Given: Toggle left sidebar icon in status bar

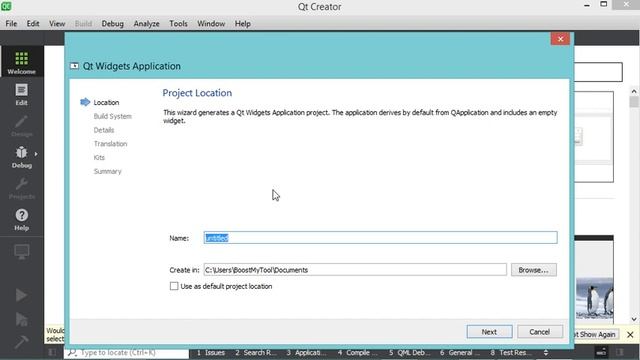Looking at the screenshot, I should click(52, 352).
